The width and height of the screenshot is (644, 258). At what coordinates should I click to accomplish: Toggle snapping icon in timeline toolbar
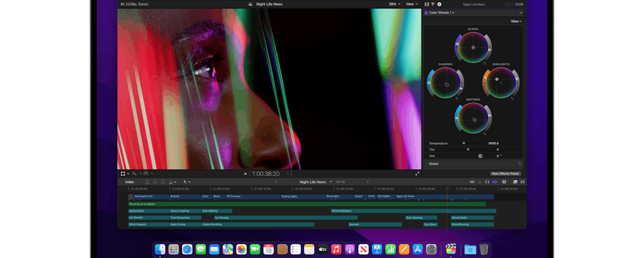click(x=495, y=182)
